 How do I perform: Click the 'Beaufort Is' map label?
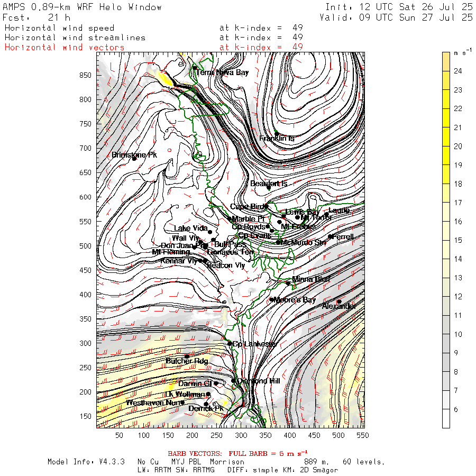pyautogui.click(x=269, y=184)
